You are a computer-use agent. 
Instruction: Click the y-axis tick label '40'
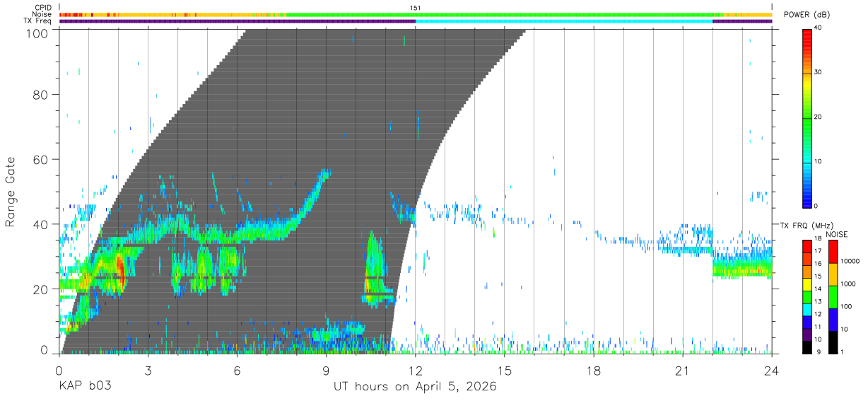pyautogui.click(x=41, y=224)
